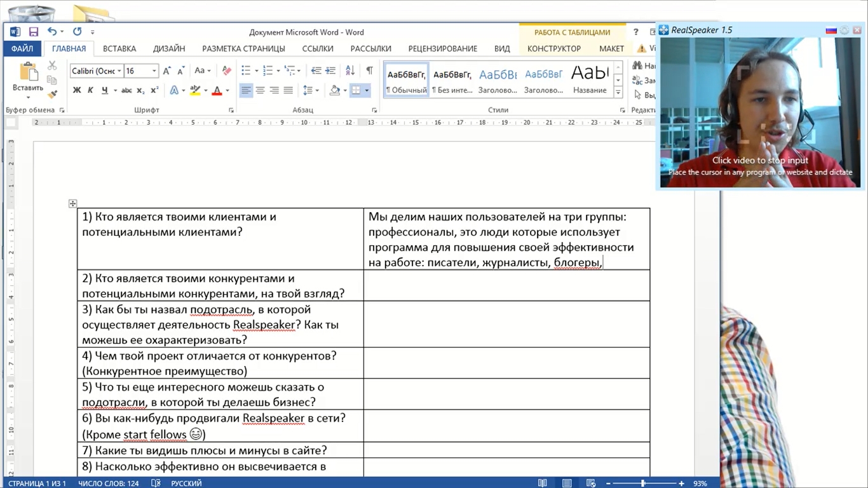Screen dimensions: 868x488
Task: Open the font size 16 dropdown
Action: [x=154, y=71]
